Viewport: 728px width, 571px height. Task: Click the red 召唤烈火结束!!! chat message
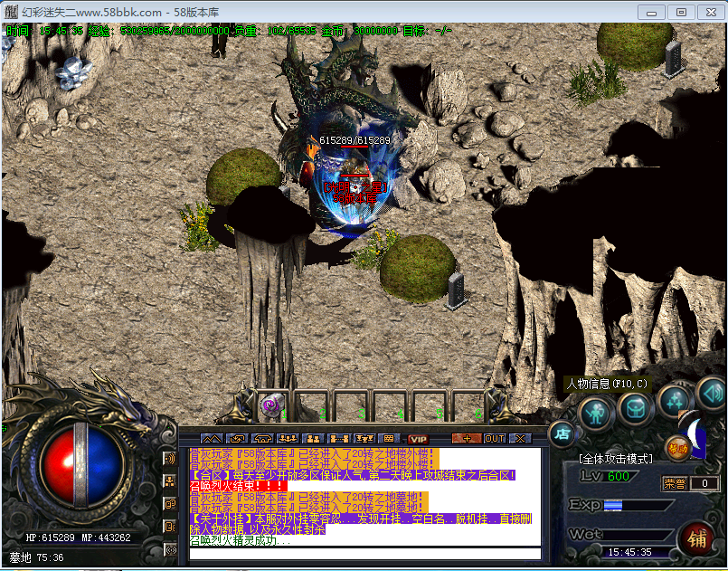click(238, 487)
